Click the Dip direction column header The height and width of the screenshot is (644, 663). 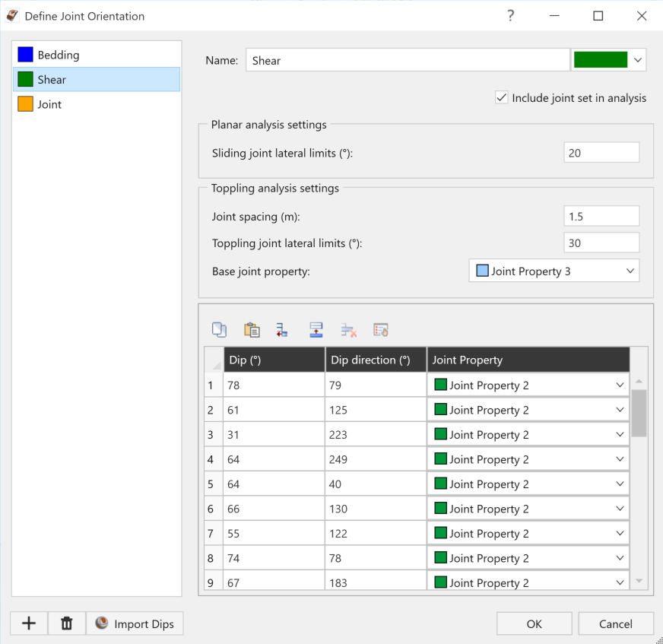[376, 360]
